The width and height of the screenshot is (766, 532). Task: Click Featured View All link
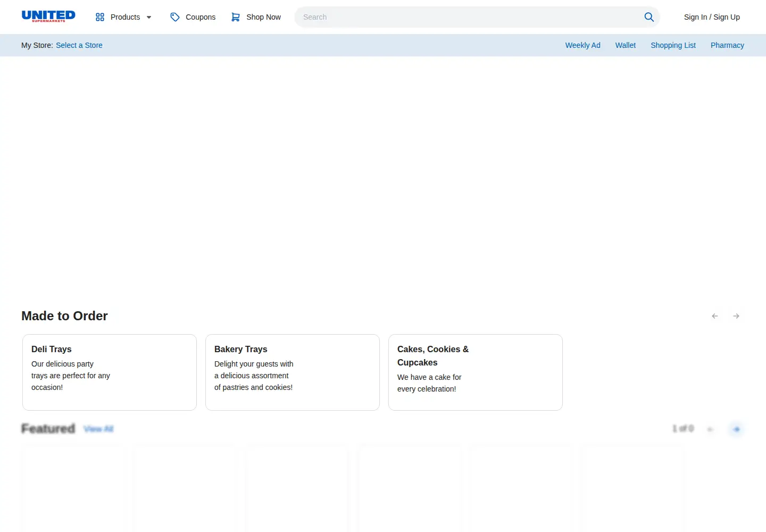98,429
